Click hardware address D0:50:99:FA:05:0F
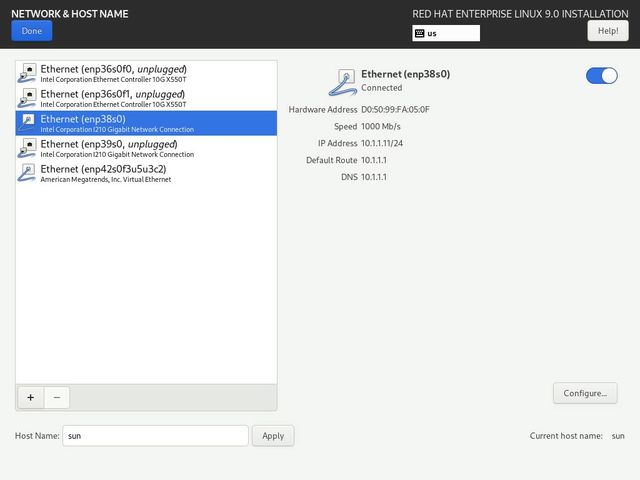Image resolution: width=640 pixels, height=480 pixels. (x=395, y=109)
